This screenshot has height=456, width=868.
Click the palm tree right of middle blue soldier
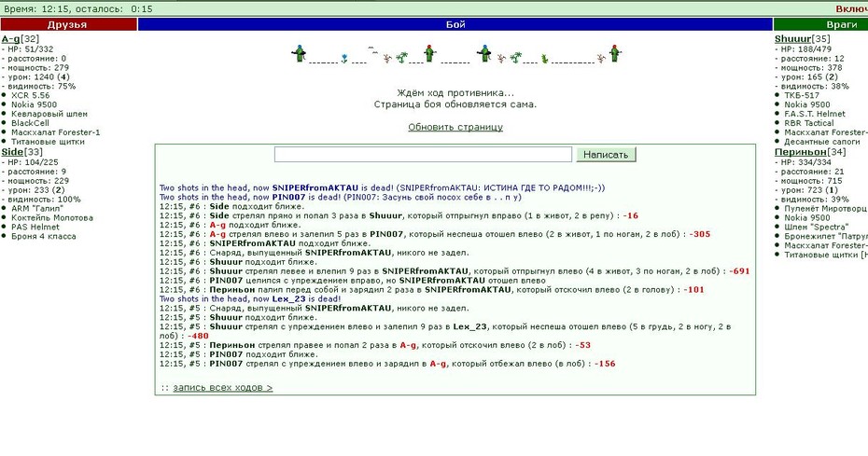tap(516, 57)
